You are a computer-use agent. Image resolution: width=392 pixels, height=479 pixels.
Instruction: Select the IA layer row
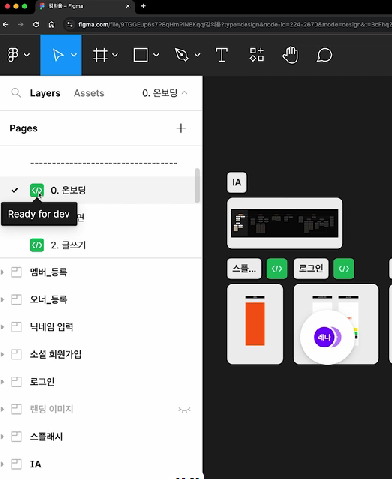click(100, 464)
